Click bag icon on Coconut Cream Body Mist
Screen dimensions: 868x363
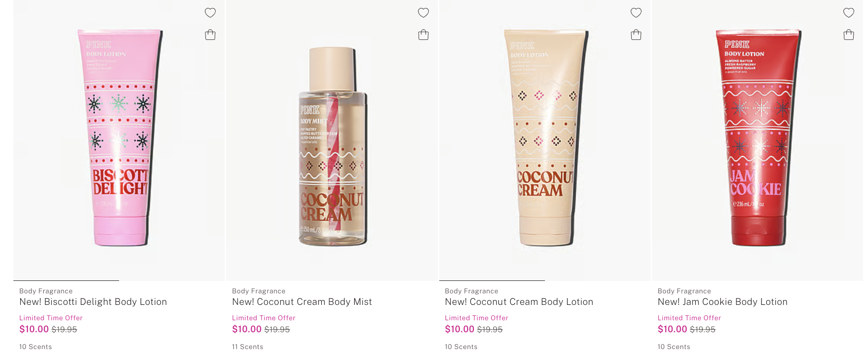pos(423,35)
